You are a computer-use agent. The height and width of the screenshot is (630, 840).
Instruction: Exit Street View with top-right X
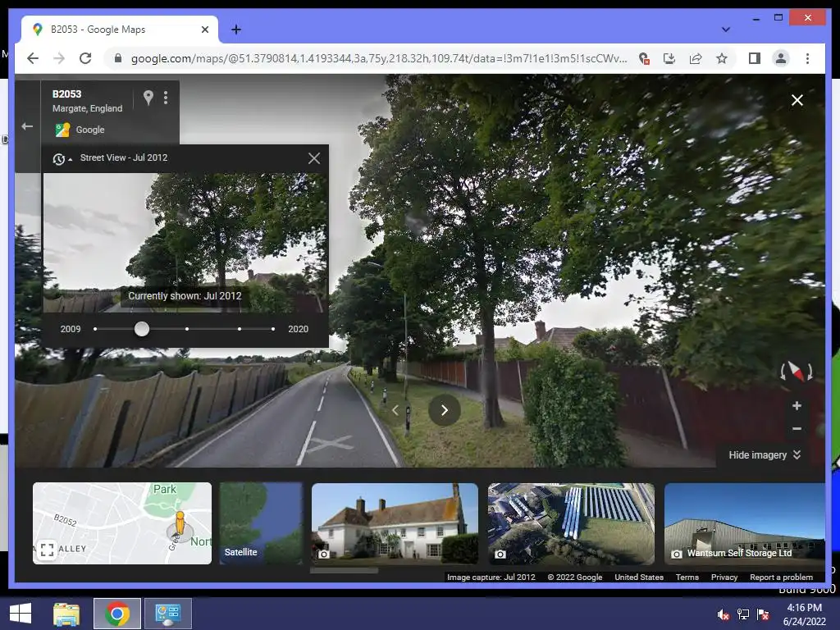[797, 100]
